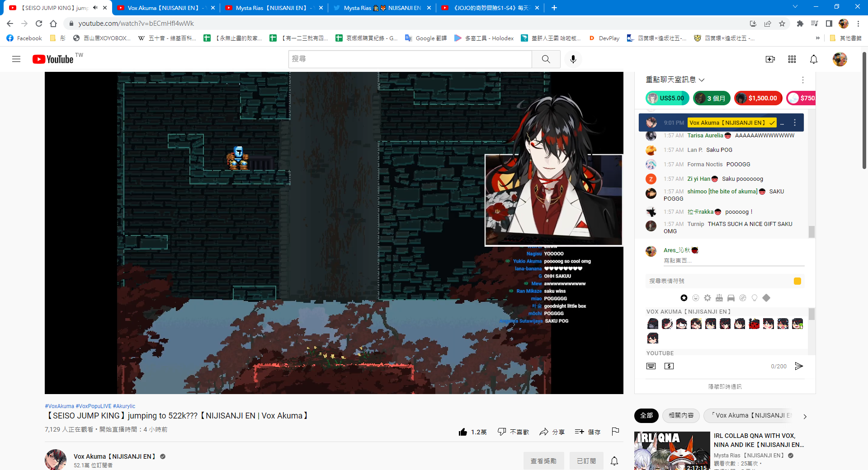868x470 pixels.
Task: Hide emoji picker with the keyboard icon
Action: point(651,366)
